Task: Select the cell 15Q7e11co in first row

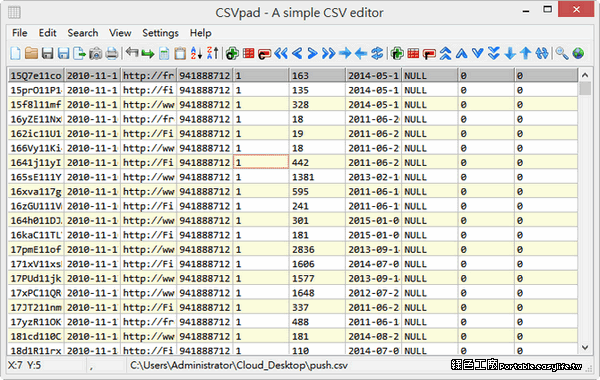Action: (x=36, y=76)
